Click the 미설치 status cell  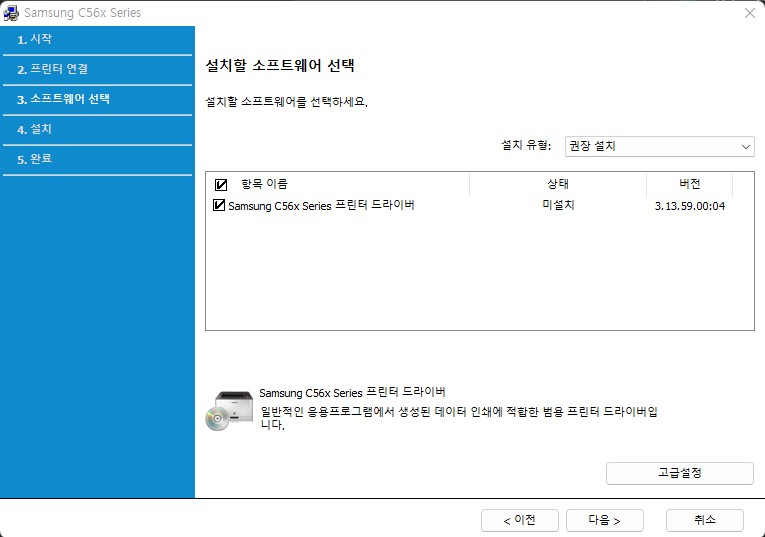point(558,205)
